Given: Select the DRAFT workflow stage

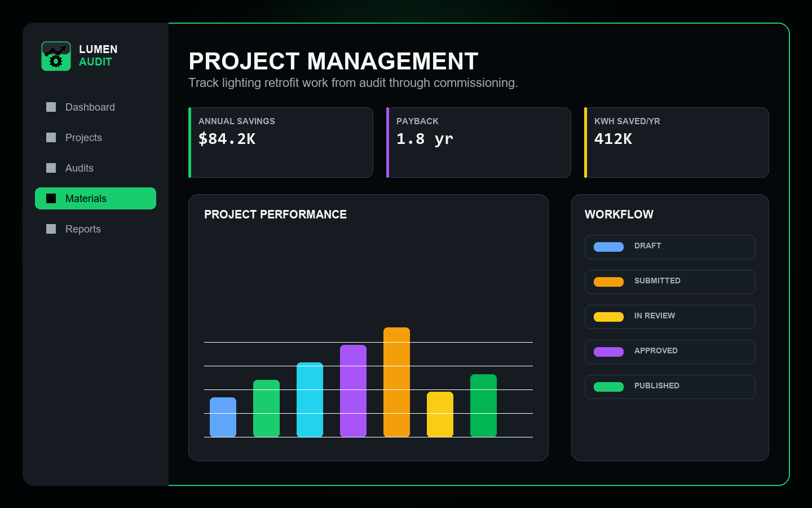Looking at the screenshot, I should tap(670, 247).
